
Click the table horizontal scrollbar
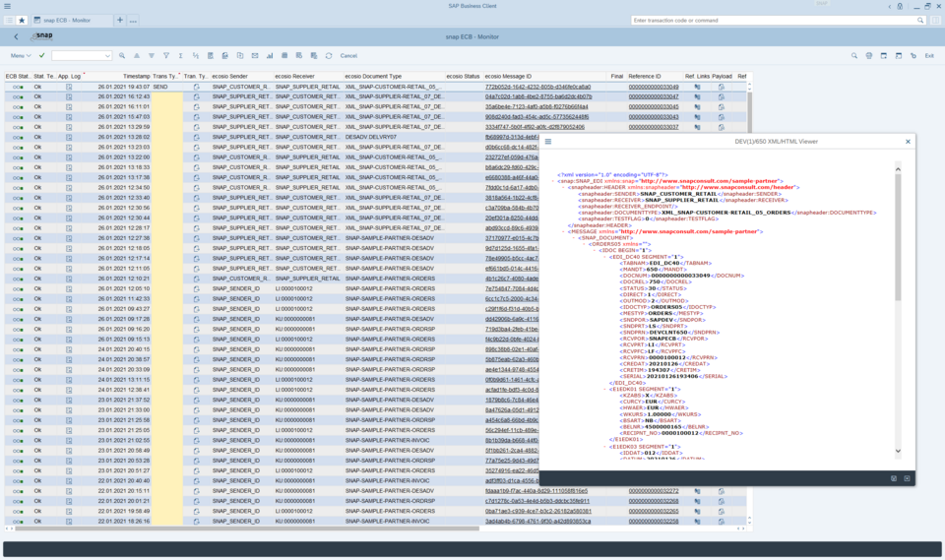click(x=247, y=529)
